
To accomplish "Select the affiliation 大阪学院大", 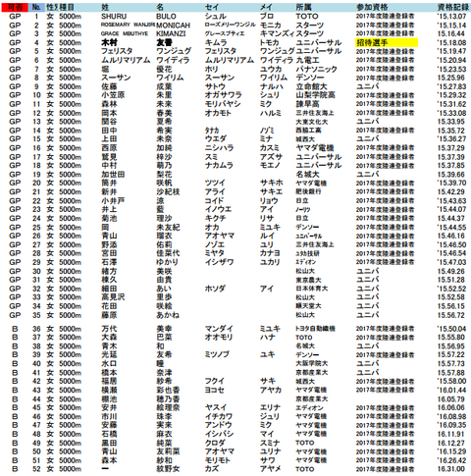I will [312, 363].
